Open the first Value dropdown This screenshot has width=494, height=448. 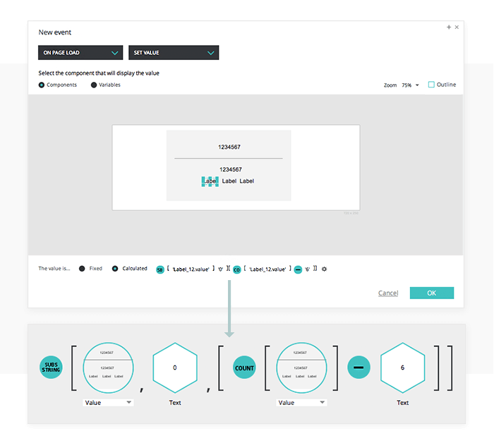(108, 403)
